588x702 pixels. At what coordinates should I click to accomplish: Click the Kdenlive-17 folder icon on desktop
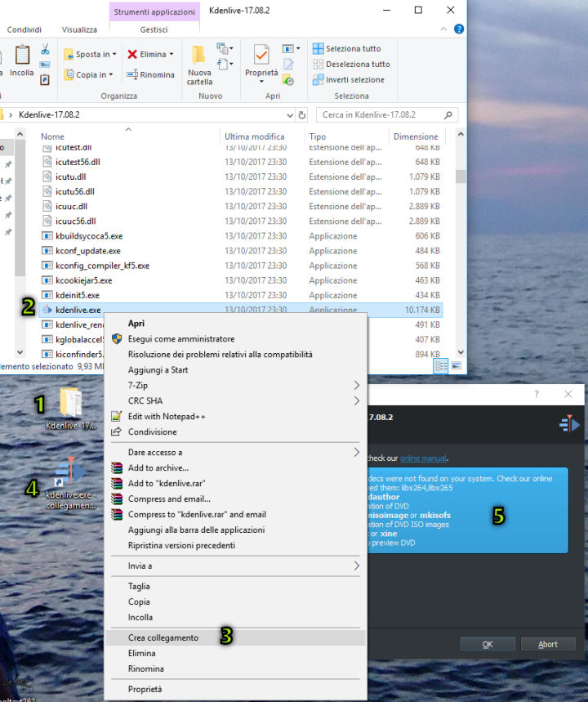(x=71, y=402)
